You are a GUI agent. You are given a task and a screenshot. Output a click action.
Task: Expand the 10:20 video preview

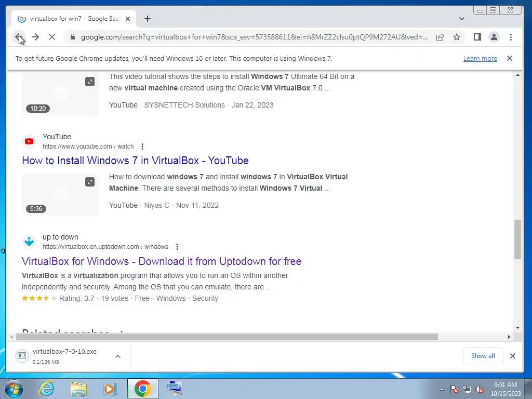point(89,82)
